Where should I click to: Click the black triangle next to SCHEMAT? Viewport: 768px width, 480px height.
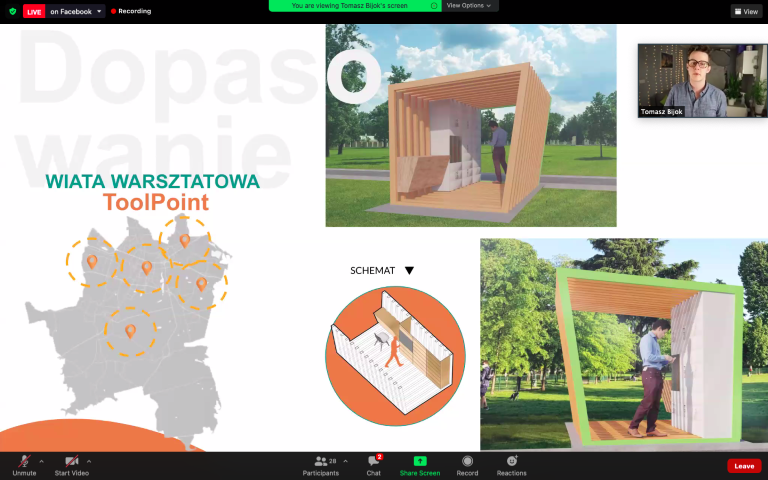click(x=409, y=270)
